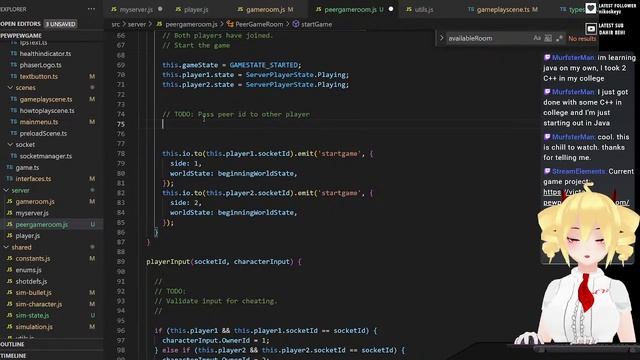The image size is (640, 360).
Task: Open gameroom.js from the Explorer tree
Action: [x=35, y=202]
